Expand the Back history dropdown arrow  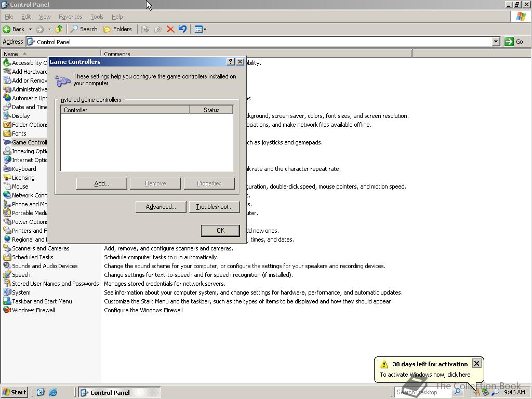pyautogui.click(x=30, y=29)
